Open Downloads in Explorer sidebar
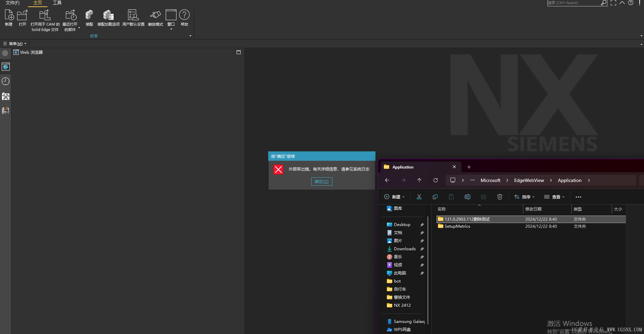This screenshot has height=334, width=644. 405,249
